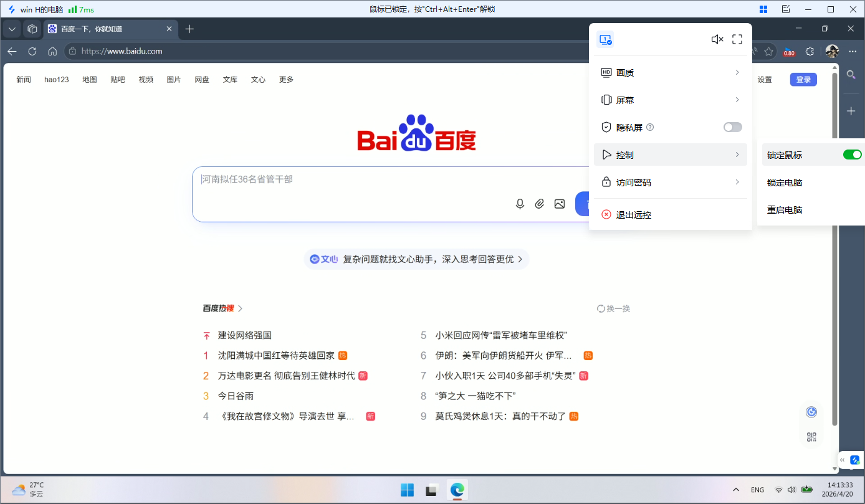Click 退出远控 to exit remote control
Image resolution: width=865 pixels, height=504 pixels.
tap(634, 215)
